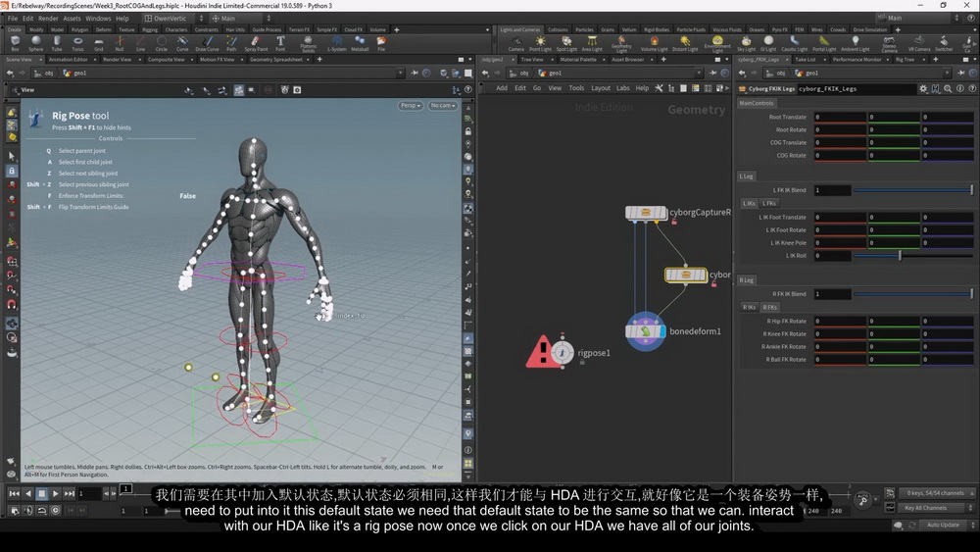Open the Render menu
The height and width of the screenshot is (552, 980).
pyautogui.click(x=48, y=18)
